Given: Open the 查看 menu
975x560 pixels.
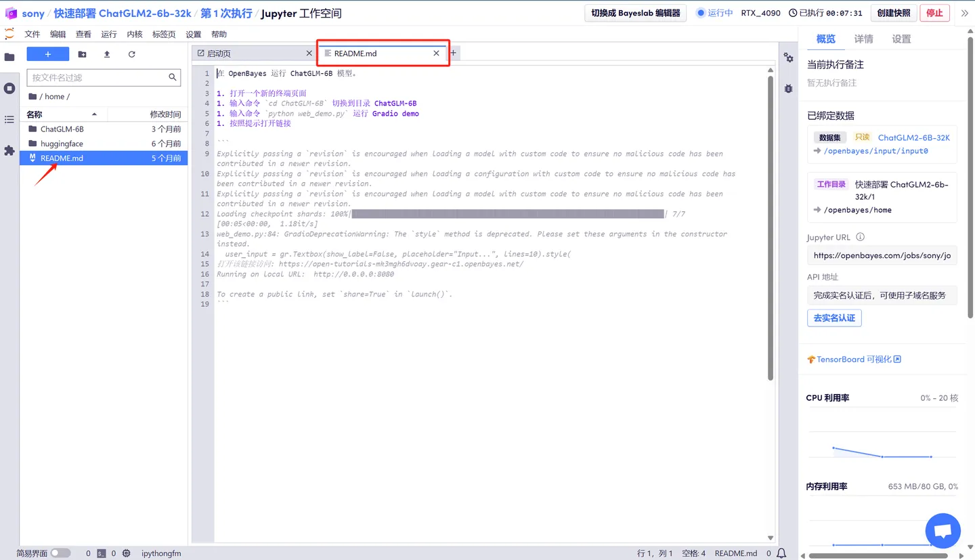Looking at the screenshot, I should 83,34.
